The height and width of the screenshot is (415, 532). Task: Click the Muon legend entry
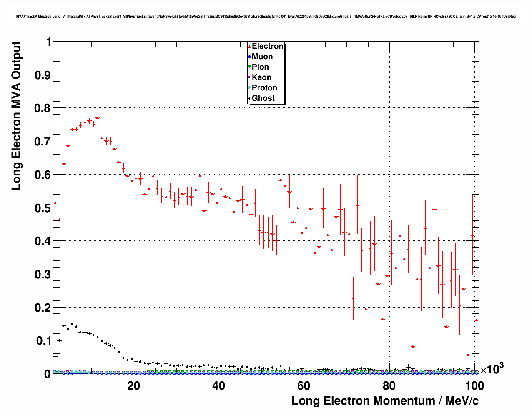click(x=260, y=57)
